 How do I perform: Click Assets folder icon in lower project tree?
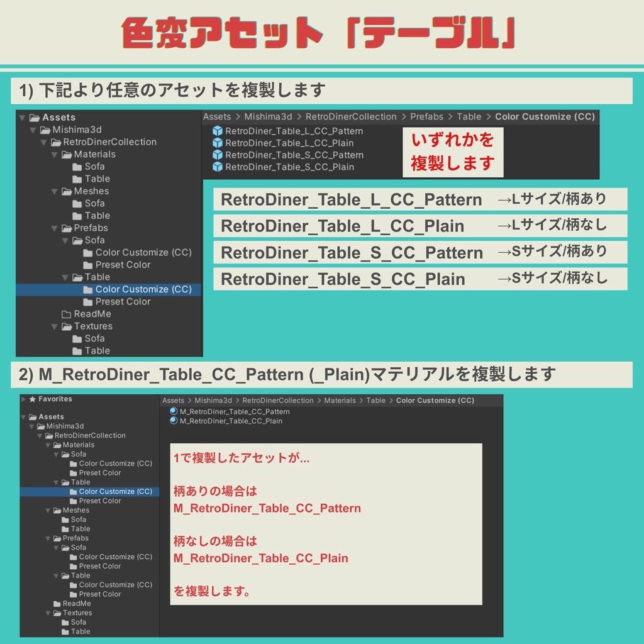[33, 417]
